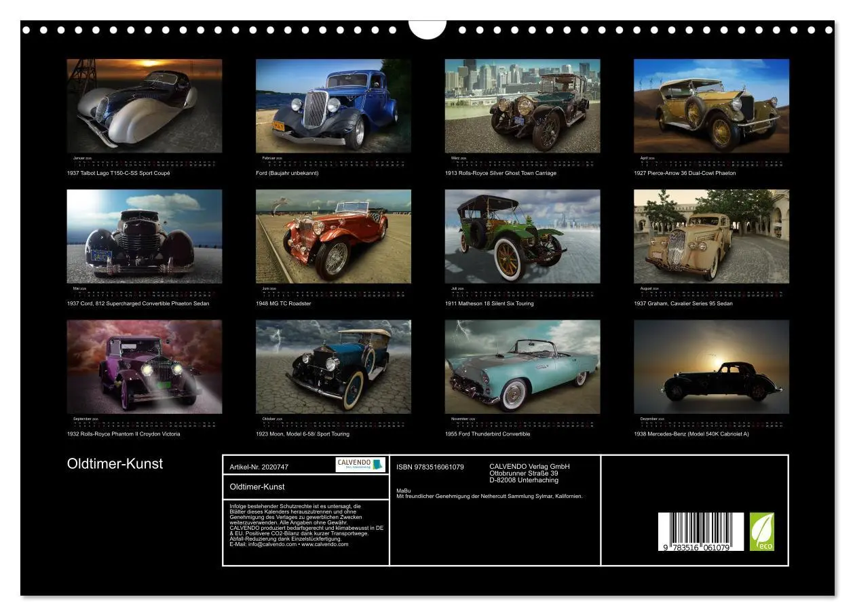Click the 'ISBN 9783516061079' text
Screen dimensions: 855x616
pos(430,467)
